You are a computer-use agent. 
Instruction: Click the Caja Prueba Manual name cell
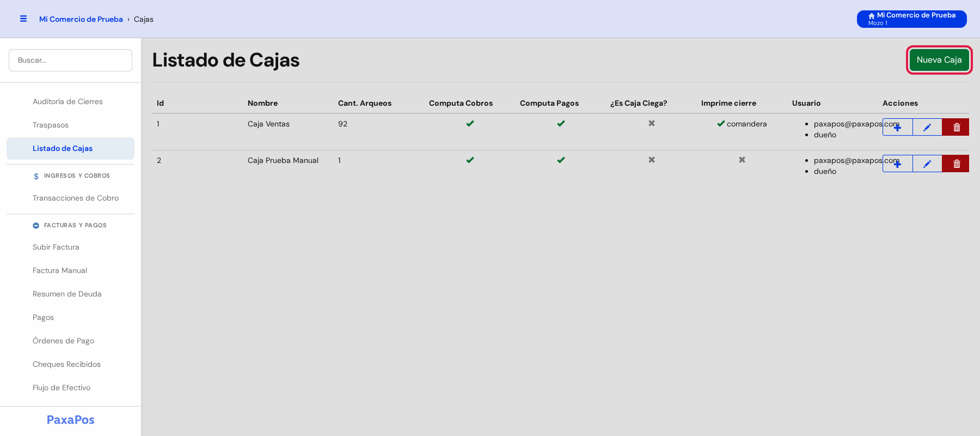coord(283,160)
